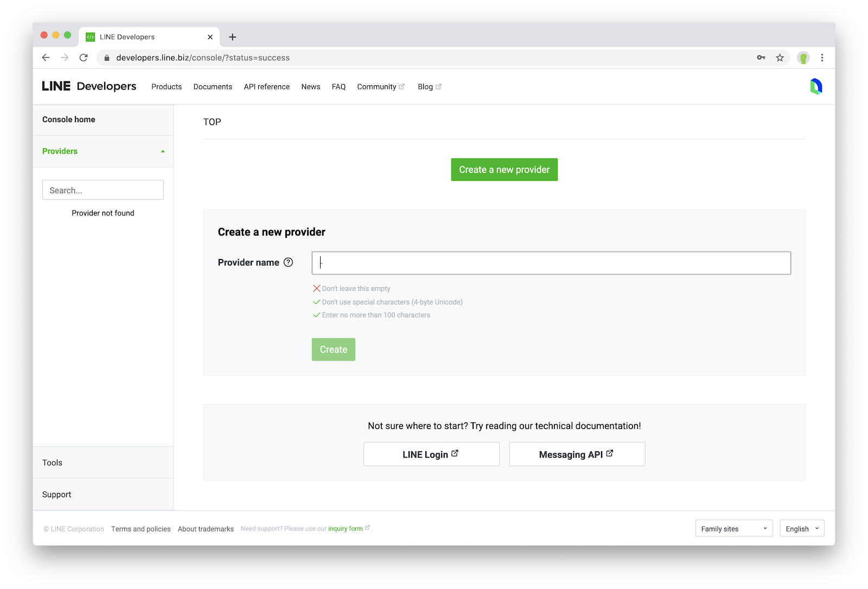The width and height of the screenshot is (868, 589).
Task: Open the Chrome three-dot menu
Action: coord(822,58)
